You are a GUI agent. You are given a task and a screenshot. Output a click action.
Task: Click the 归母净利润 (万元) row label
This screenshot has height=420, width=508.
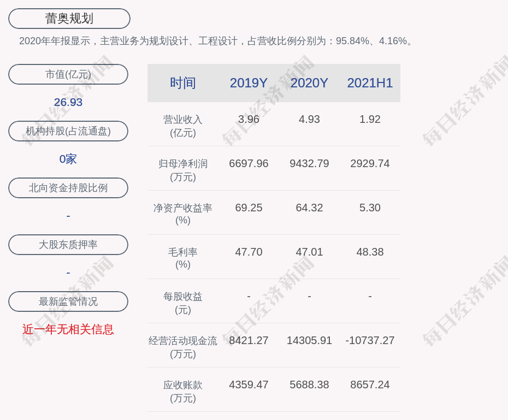pyautogui.click(x=183, y=170)
